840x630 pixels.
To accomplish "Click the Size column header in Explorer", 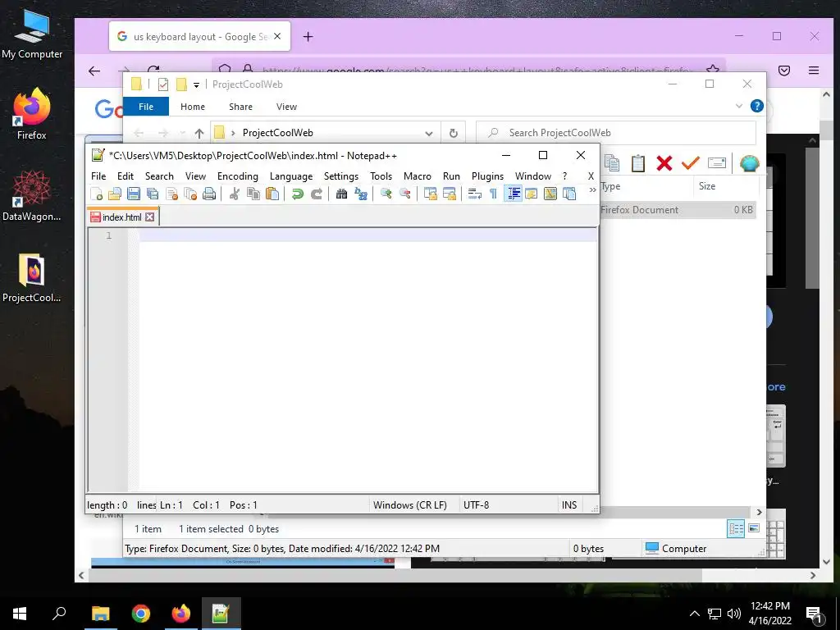I will tap(726, 186).
